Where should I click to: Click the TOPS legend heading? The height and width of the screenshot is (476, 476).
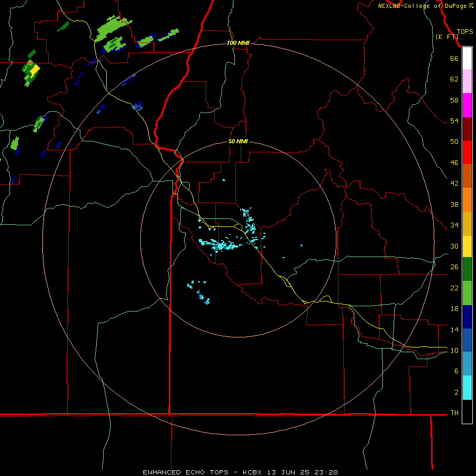click(465, 31)
